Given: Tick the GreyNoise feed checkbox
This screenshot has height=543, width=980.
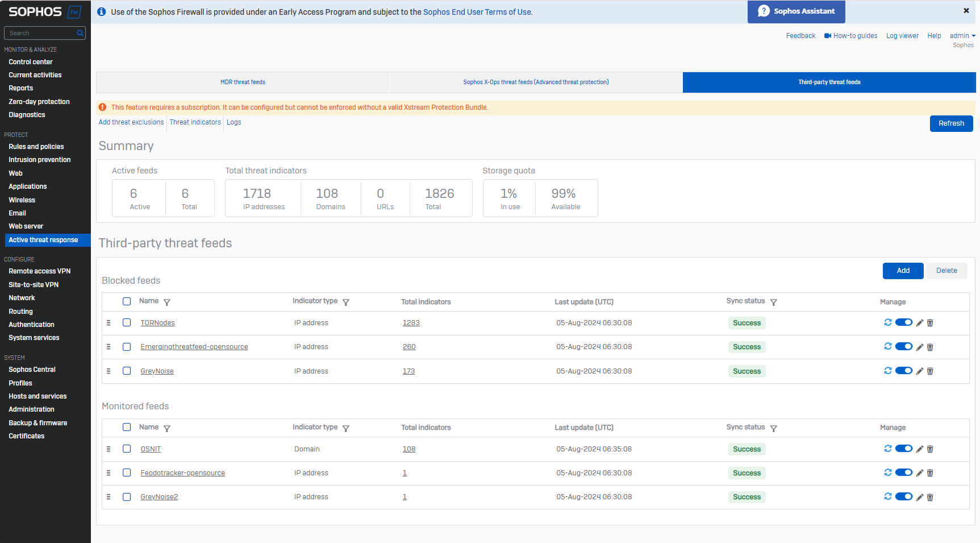Looking at the screenshot, I should point(127,371).
